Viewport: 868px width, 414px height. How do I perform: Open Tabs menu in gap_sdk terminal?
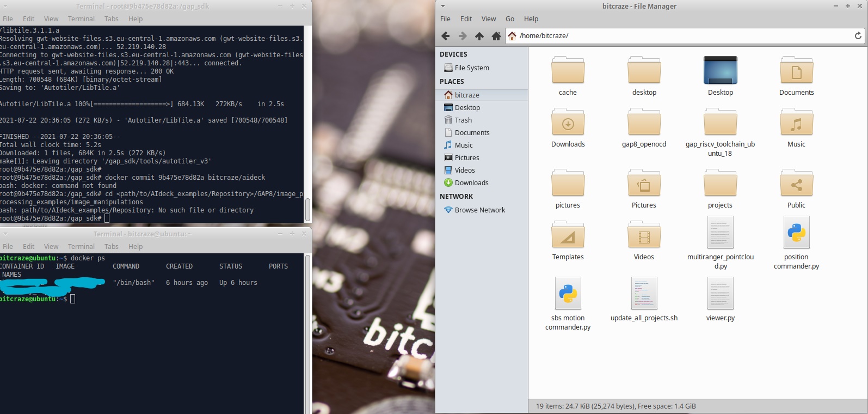[111, 19]
